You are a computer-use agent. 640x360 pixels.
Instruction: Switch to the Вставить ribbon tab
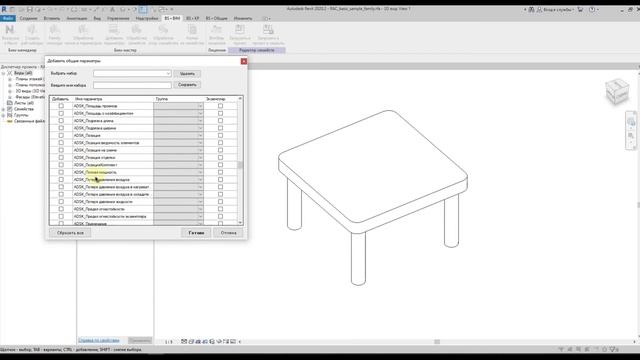point(52,18)
